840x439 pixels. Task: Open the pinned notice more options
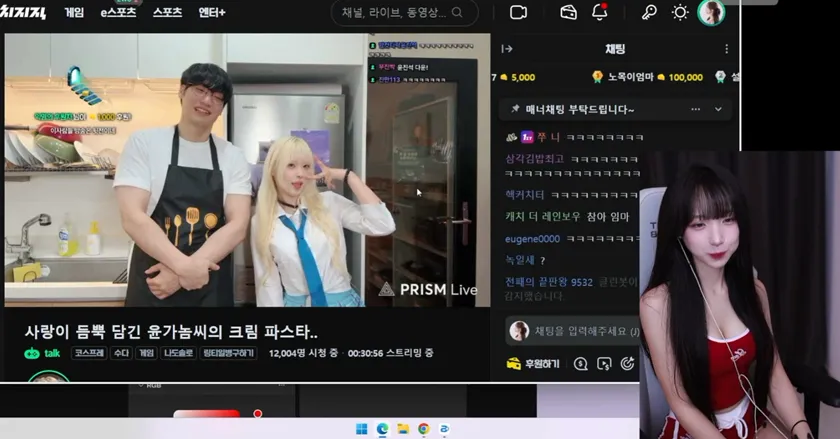[695, 109]
